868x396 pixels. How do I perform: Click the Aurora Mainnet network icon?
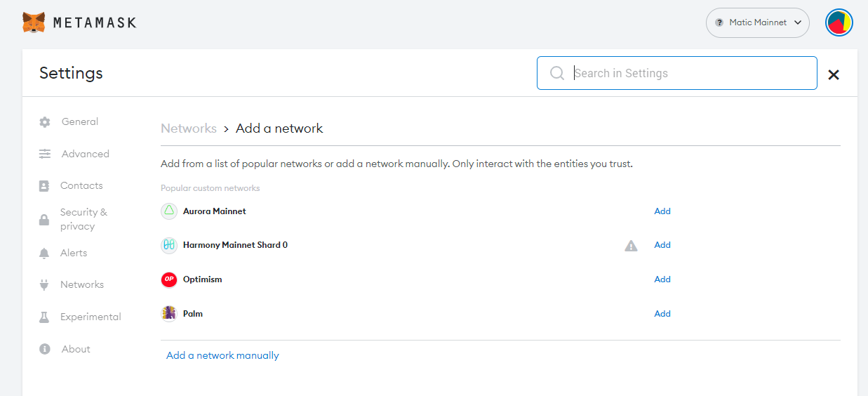point(168,211)
